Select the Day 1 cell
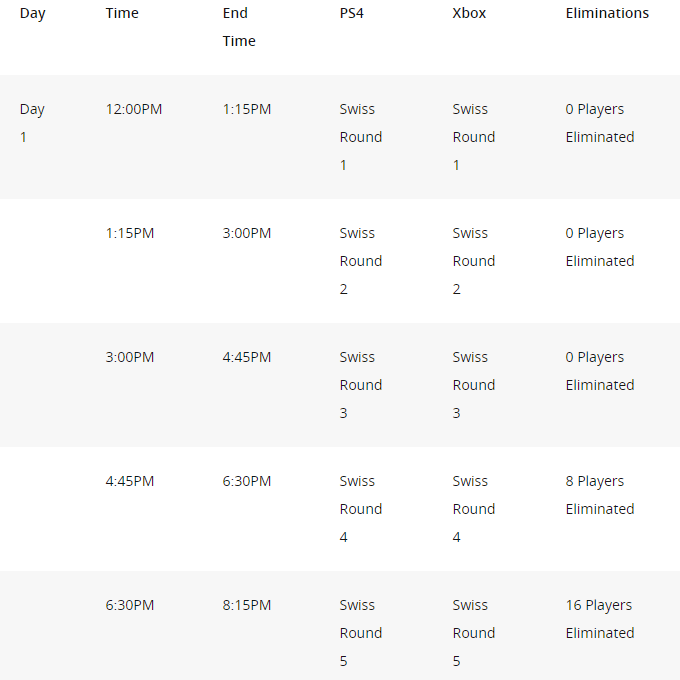This screenshot has width=680, height=680. tap(32, 123)
